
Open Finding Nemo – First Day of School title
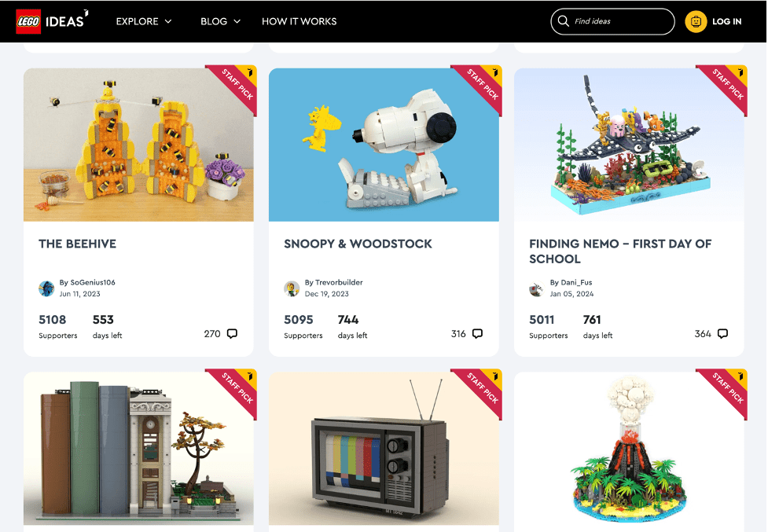[x=620, y=251]
